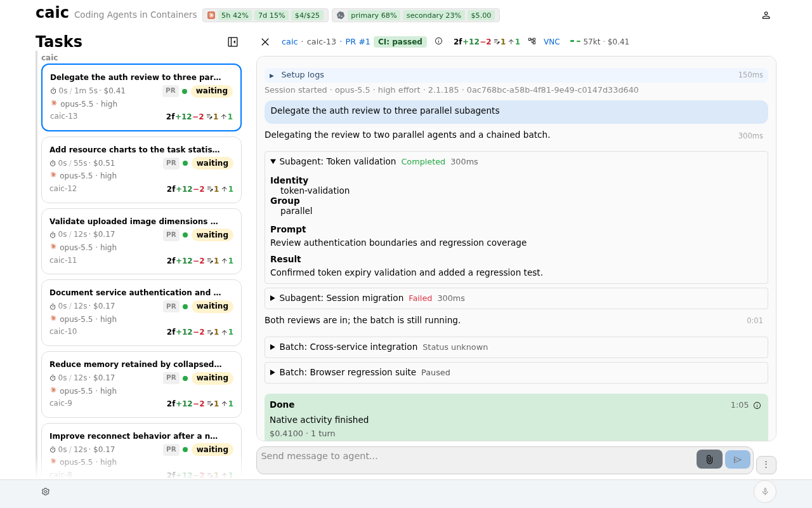Expand the Setup logs section
Viewport: 812px width, 508px height.
(516, 75)
